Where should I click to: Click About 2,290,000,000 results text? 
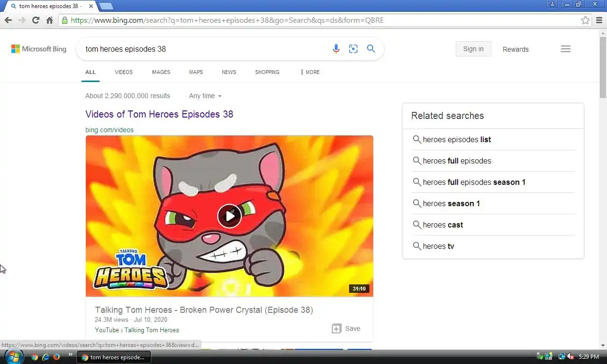[128, 96]
